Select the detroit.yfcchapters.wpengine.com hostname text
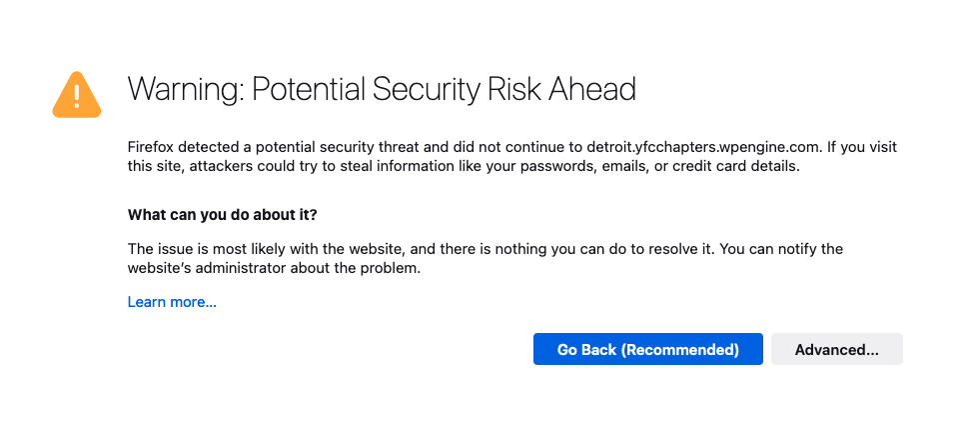This screenshot has width=980, height=445. tap(702, 148)
